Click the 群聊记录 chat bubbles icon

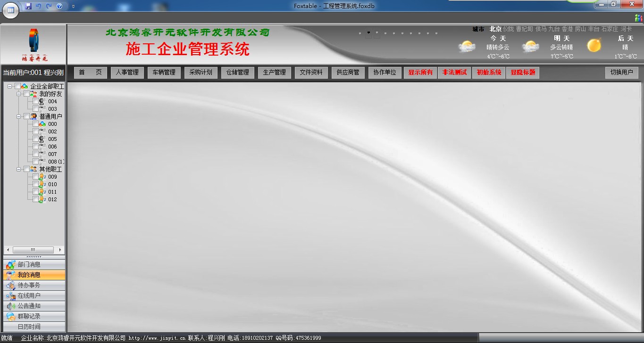10,317
